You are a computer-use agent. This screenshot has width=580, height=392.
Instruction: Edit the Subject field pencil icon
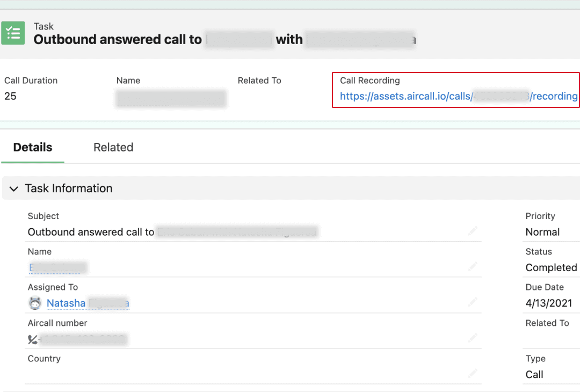(473, 232)
